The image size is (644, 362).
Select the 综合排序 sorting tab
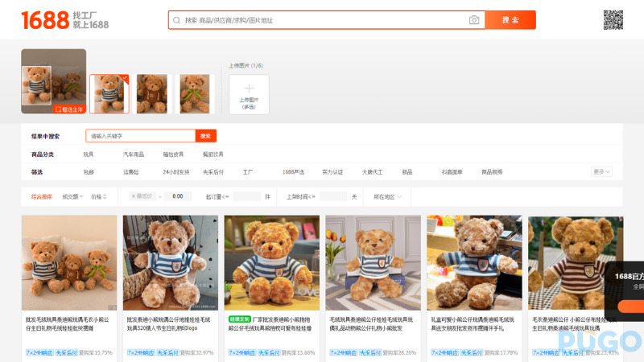click(41, 196)
